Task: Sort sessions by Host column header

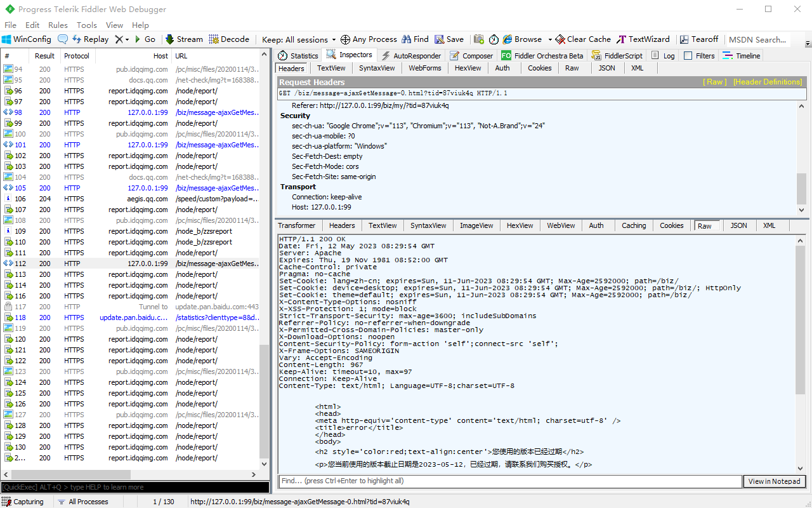Action: [x=134, y=56]
